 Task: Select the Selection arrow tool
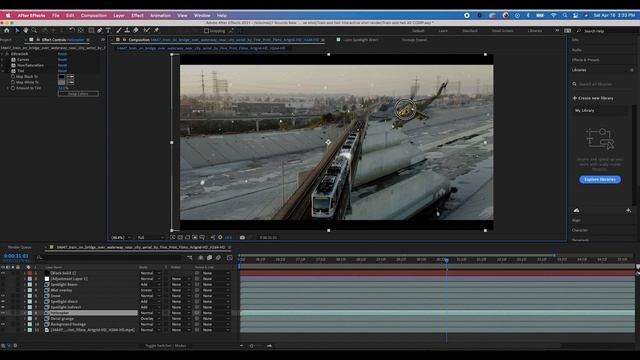(17, 30)
